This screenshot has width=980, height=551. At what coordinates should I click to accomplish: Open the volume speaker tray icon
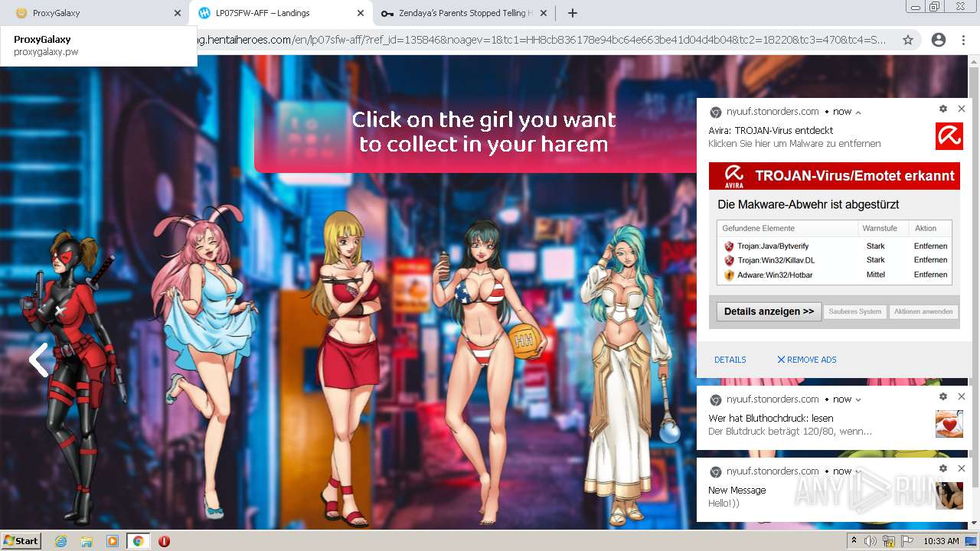[871, 541]
